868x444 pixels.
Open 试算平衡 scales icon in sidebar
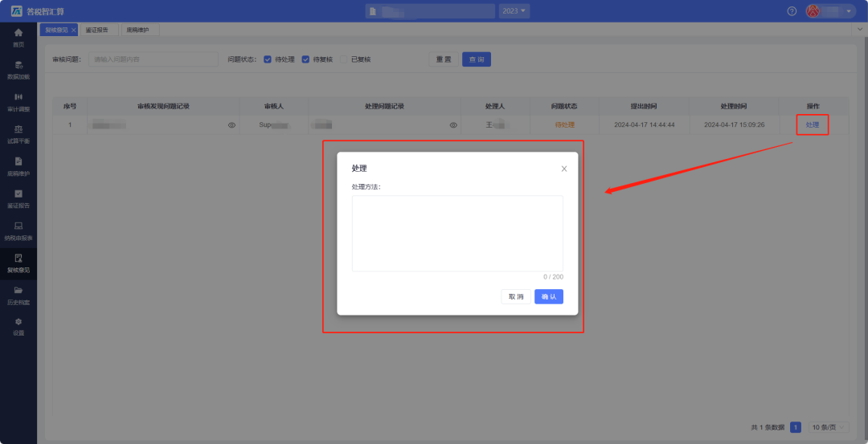coord(18,128)
